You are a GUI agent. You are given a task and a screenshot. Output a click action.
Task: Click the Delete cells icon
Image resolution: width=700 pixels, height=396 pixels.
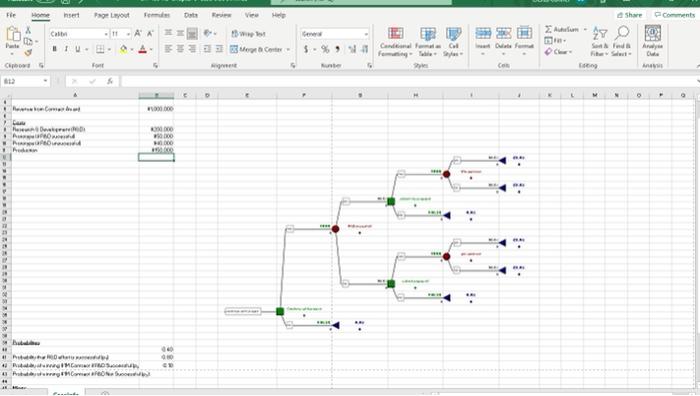503,34
